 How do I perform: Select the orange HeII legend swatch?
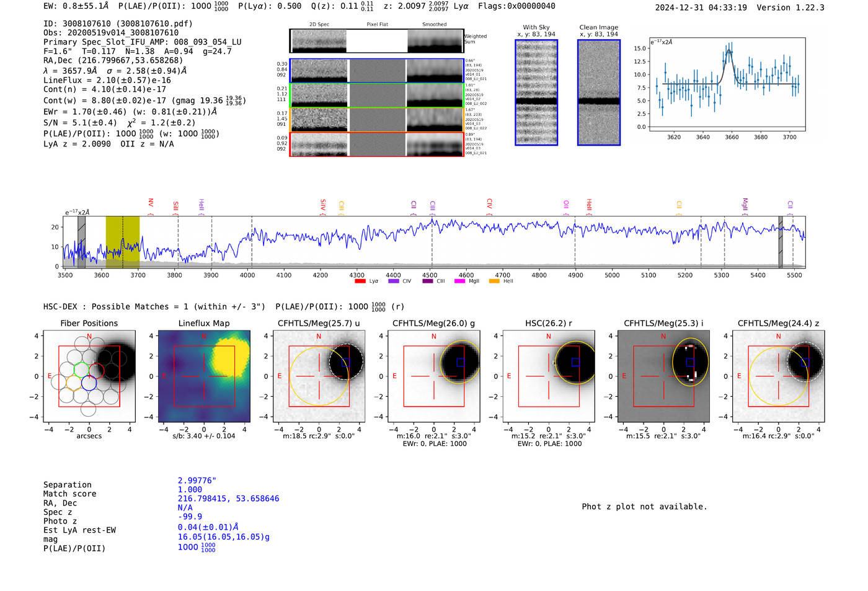(494, 282)
